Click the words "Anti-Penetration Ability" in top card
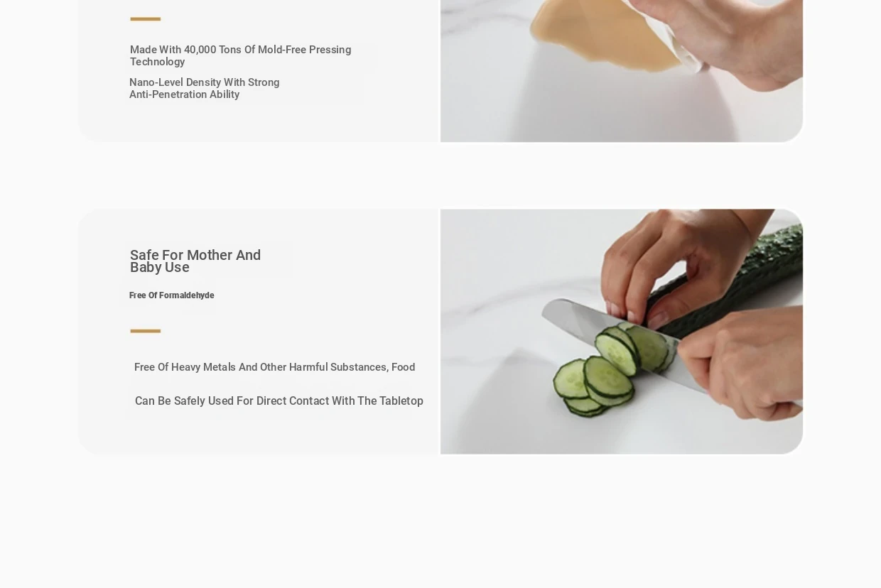 [185, 94]
